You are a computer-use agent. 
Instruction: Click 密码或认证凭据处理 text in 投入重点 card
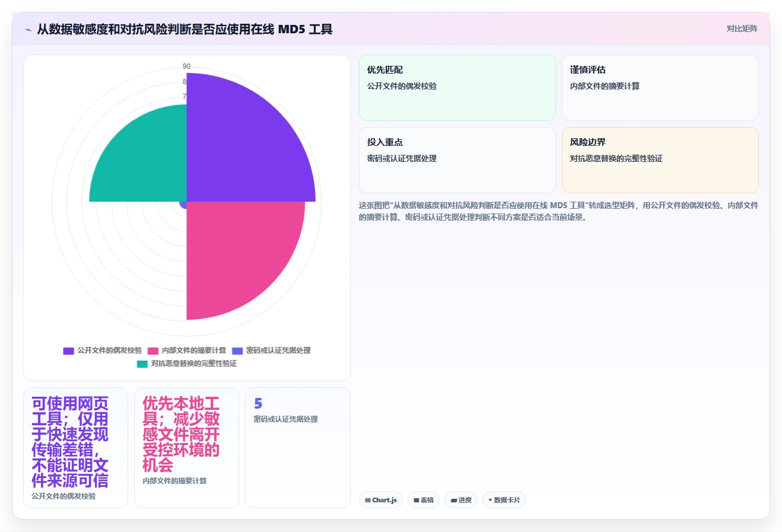pos(402,158)
